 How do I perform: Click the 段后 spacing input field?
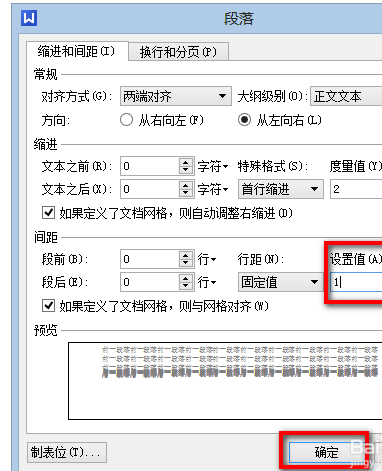pos(150,282)
